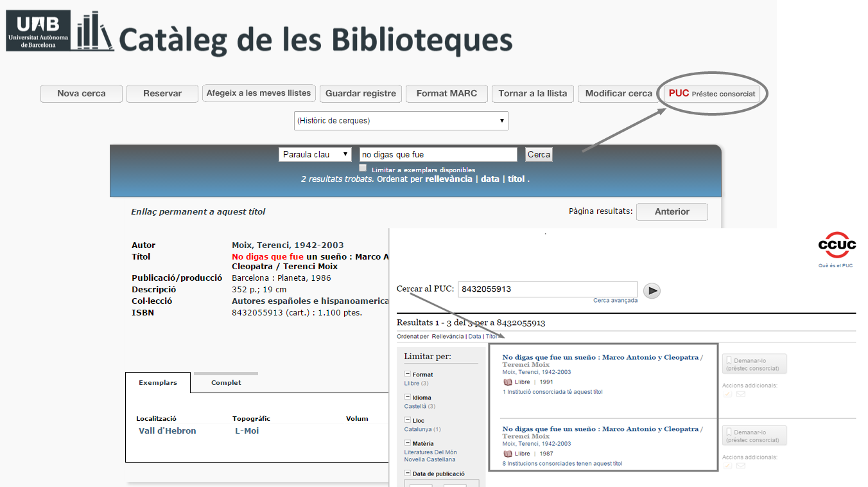
Task: Toggle Limitar a exemplars disponibles checkbox
Action: (363, 168)
